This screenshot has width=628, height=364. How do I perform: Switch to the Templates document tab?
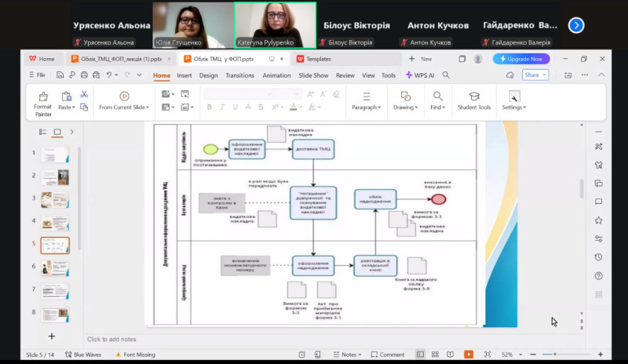tap(314, 59)
